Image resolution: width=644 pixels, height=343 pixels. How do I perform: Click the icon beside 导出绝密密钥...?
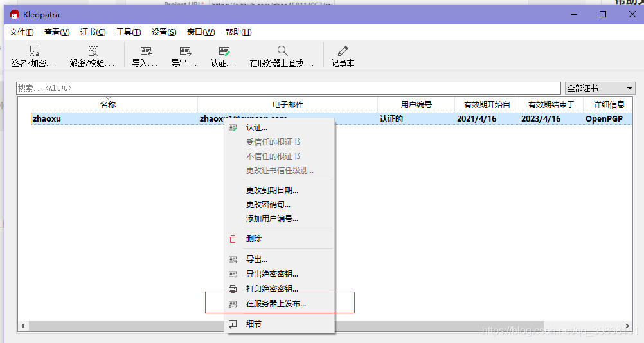pyautogui.click(x=233, y=274)
